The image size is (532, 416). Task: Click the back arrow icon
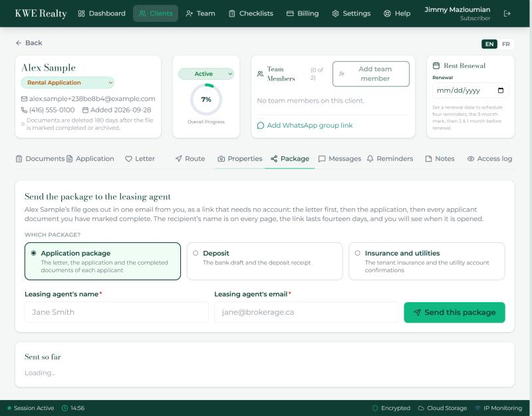[x=19, y=43]
